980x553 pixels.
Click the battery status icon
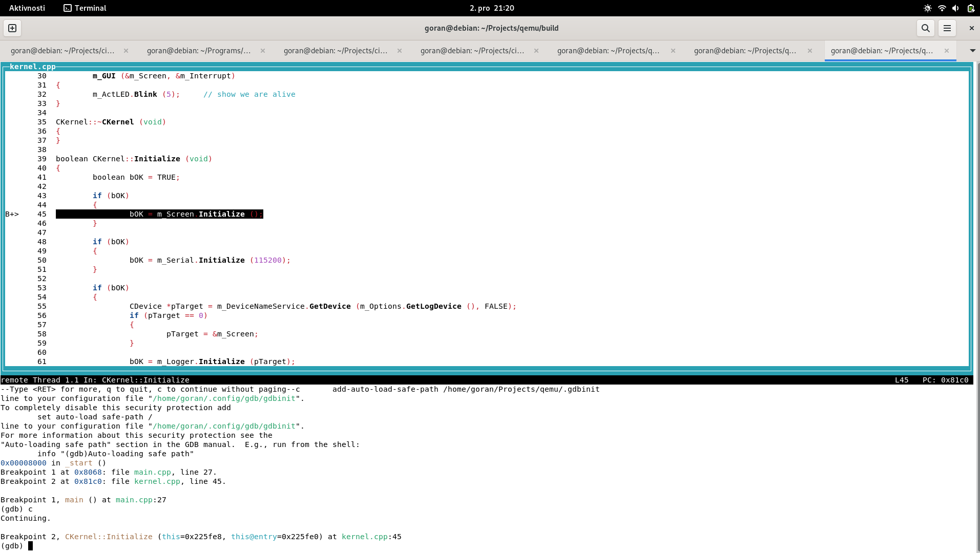[x=970, y=8]
